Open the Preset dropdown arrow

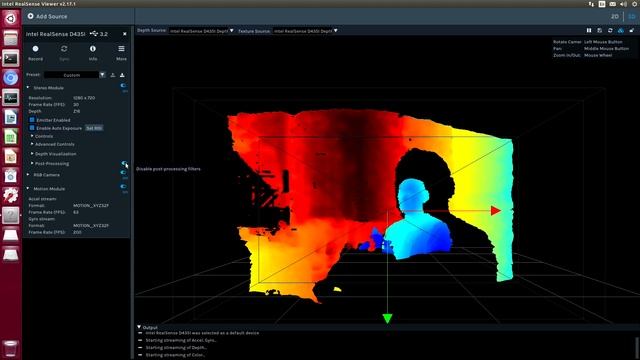[x=102, y=75]
